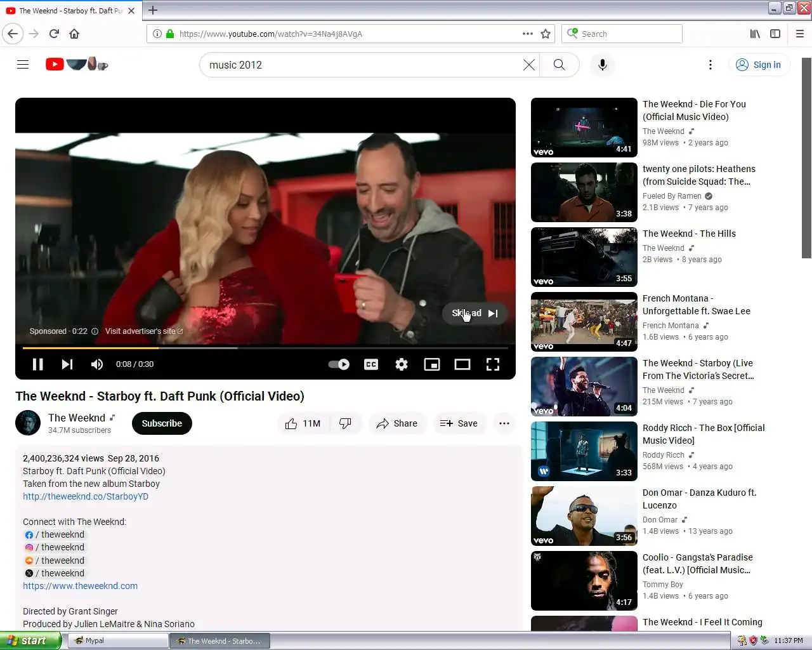Toggle the autoplay switch
This screenshot has height=650, width=812.
[339, 364]
